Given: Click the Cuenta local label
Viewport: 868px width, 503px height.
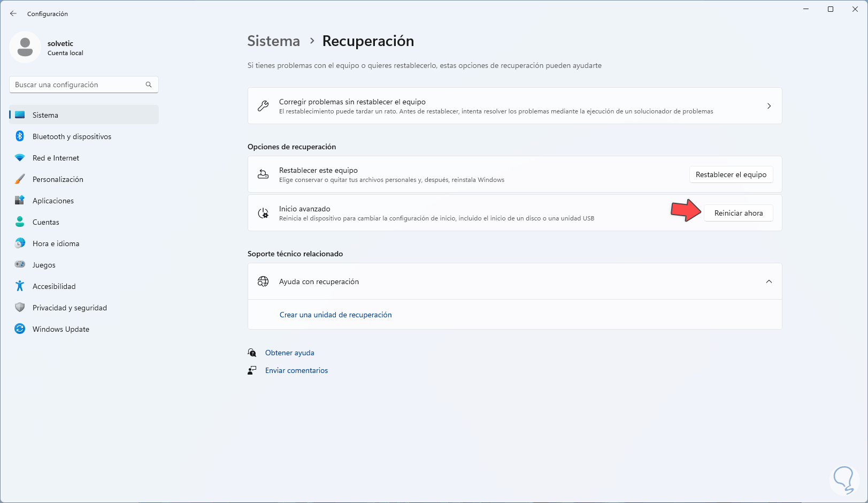Looking at the screenshot, I should [65, 53].
